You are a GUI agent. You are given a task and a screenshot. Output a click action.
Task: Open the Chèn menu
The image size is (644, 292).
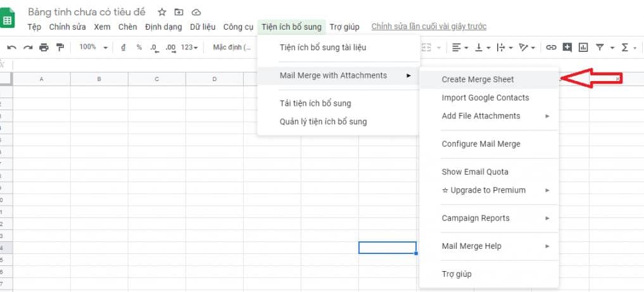[x=127, y=27]
